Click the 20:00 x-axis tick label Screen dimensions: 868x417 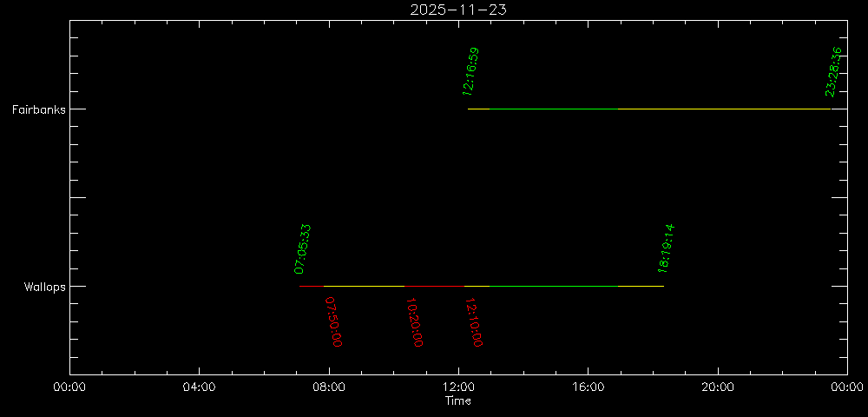pos(718,388)
